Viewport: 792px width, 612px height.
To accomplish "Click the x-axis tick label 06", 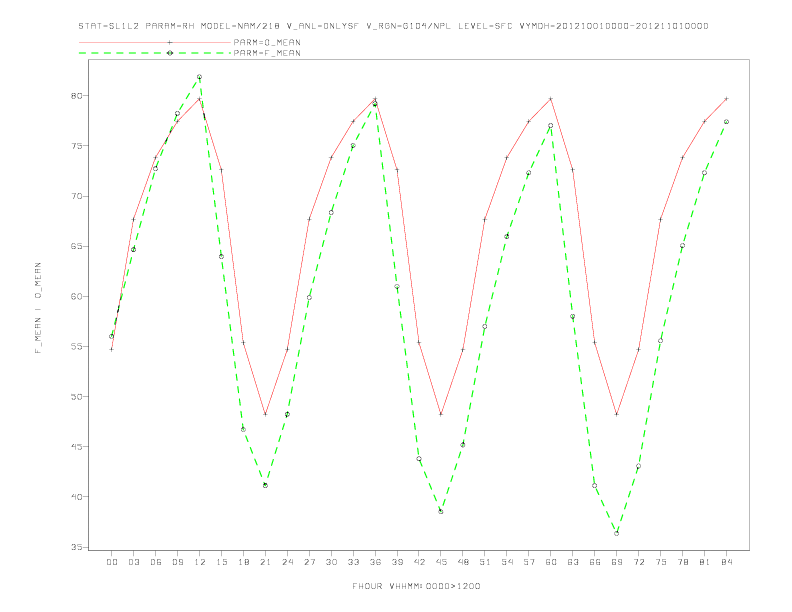I will point(156,562).
